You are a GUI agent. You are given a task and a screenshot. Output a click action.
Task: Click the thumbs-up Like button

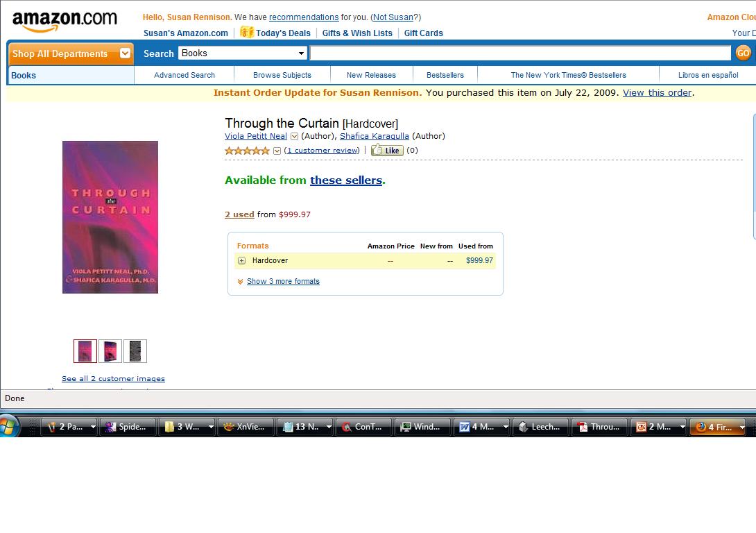coord(387,150)
